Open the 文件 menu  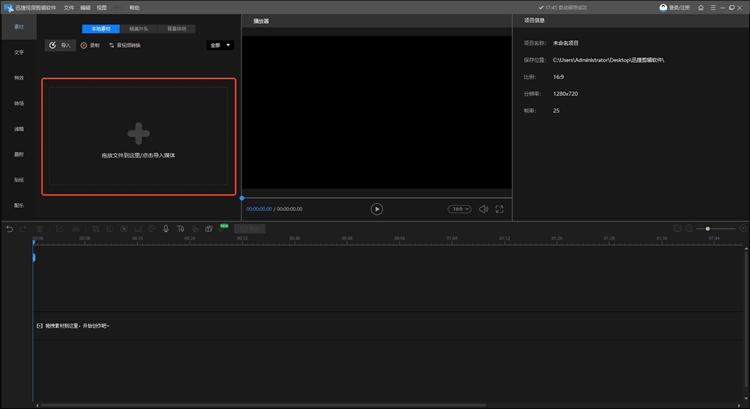tap(69, 7)
